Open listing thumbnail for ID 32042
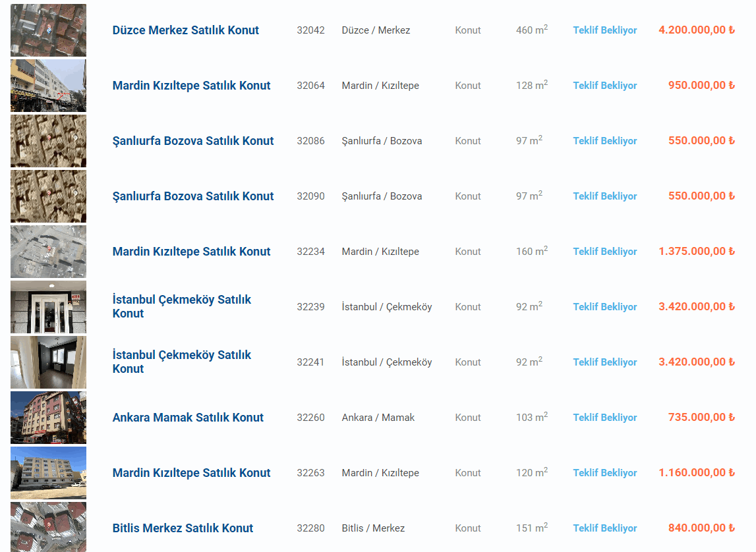The image size is (756, 552). (48, 30)
